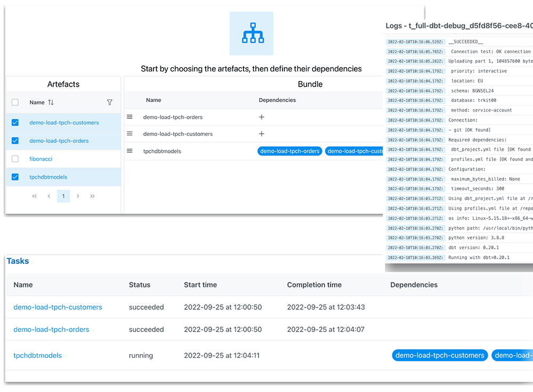Screen dimensions: 533x392
Task: Enable the fibonacci artefact checkbox
Action: pos(15,159)
